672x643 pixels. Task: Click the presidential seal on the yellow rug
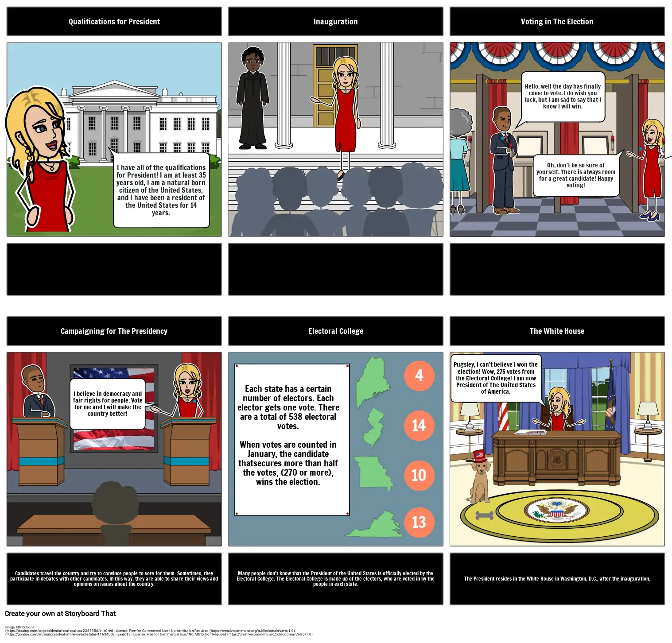(x=556, y=511)
